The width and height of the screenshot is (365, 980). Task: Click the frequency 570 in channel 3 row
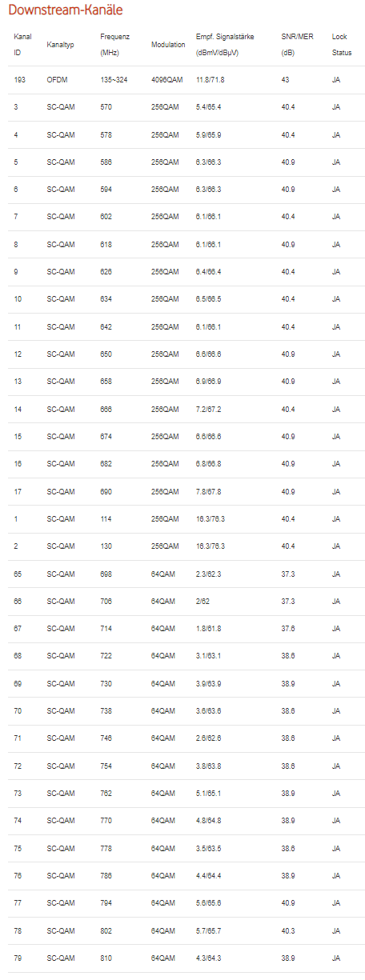click(x=106, y=106)
